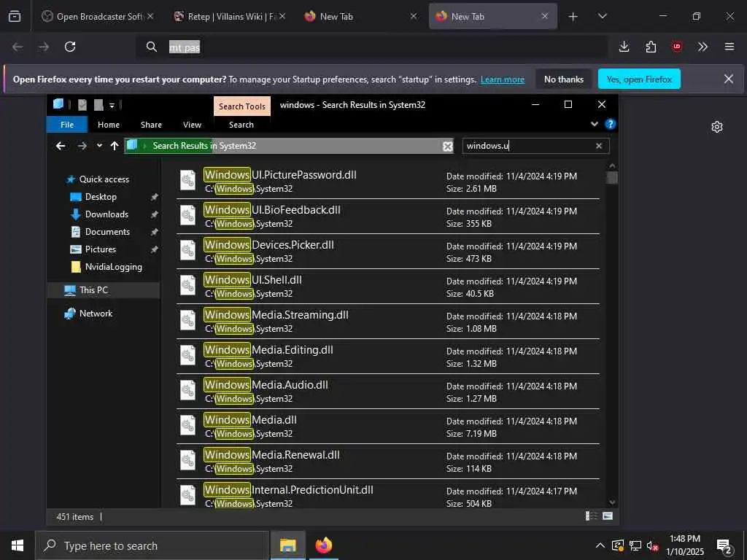Viewport: 747px width, 560px height.
Task: Select Network in navigation pane
Action: click(x=96, y=314)
